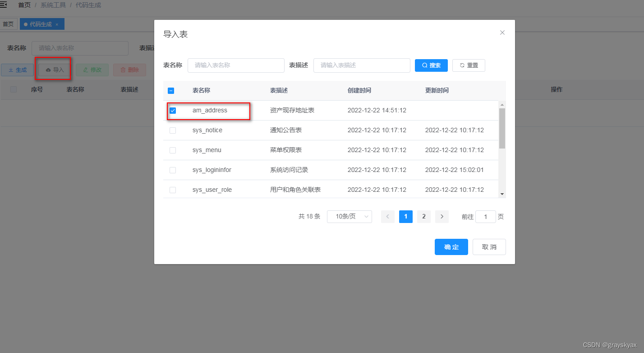This screenshot has width=644, height=353.
Task: Click the download icon on the 生成 button
Action: click(x=12, y=70)
